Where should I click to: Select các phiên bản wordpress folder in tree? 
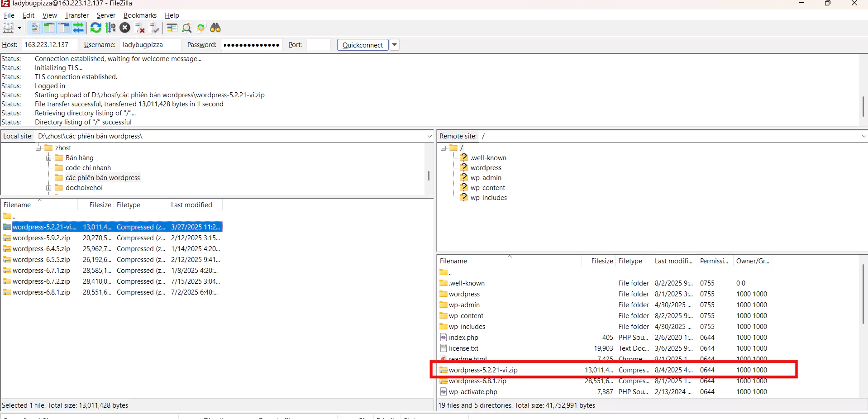click(102, 178)
